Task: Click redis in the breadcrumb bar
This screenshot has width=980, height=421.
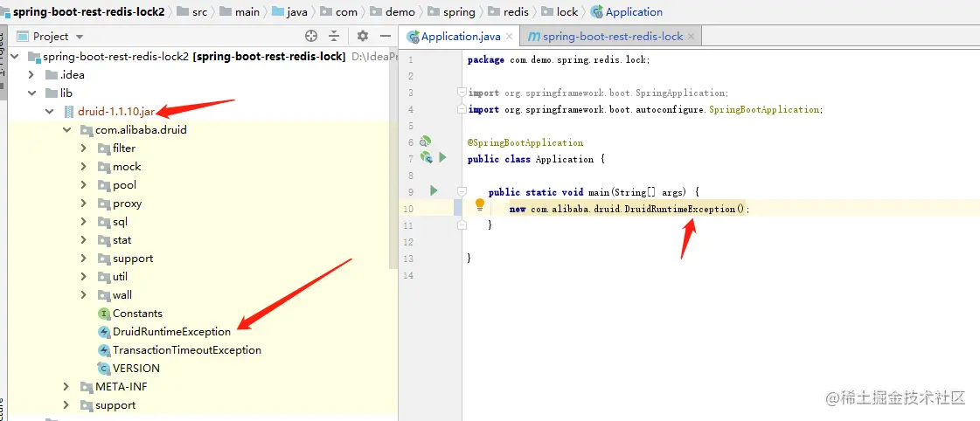Action: pyautogui.click(x=516, y=12)
